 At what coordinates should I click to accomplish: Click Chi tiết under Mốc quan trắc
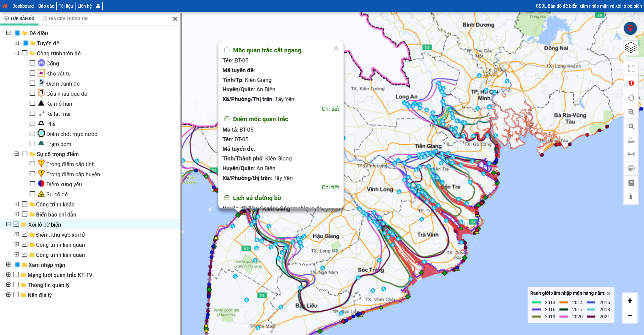(x=330, y=109)
